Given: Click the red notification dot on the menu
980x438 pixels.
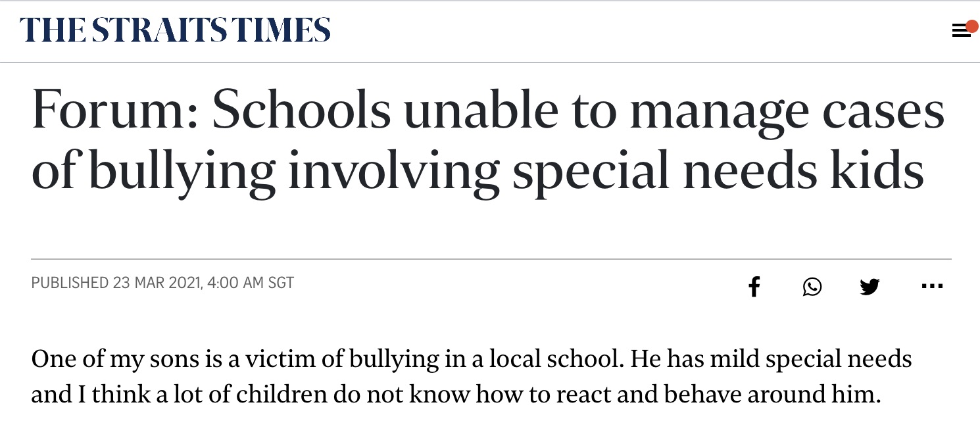Looking at the screenshot, I should pos(971,26).
